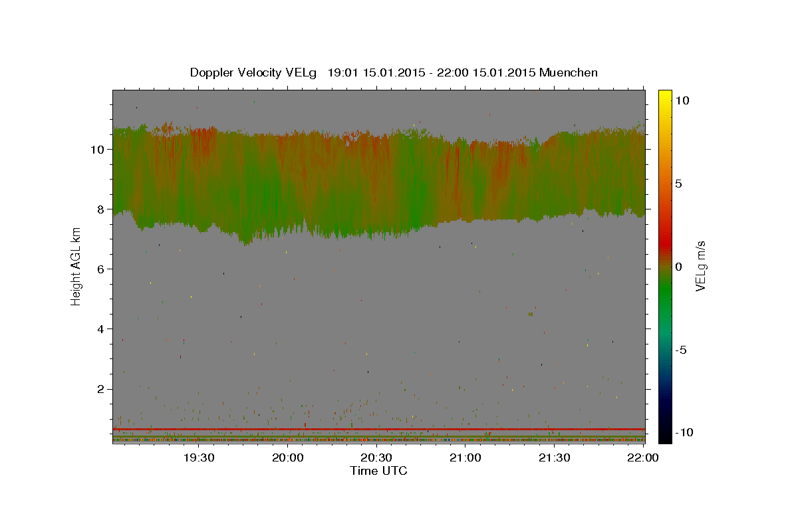Click the 21:30 time tick label

coord(554,458)
